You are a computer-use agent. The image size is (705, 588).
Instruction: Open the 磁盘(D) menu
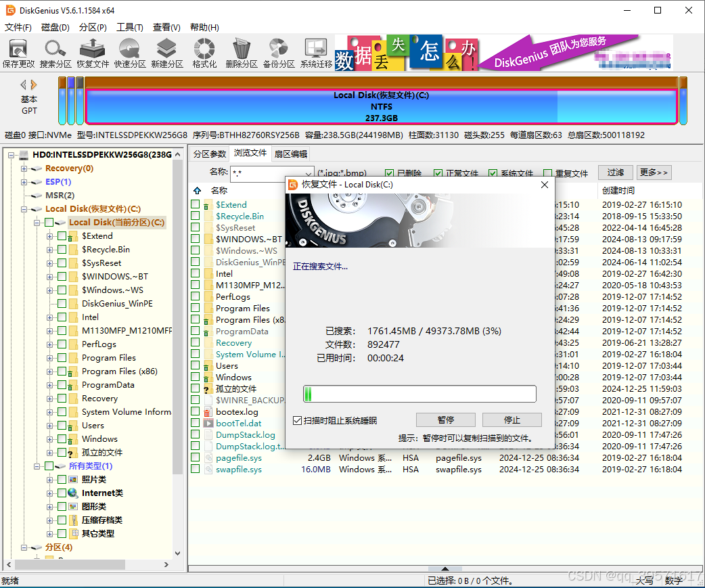[x=55, y=28]
